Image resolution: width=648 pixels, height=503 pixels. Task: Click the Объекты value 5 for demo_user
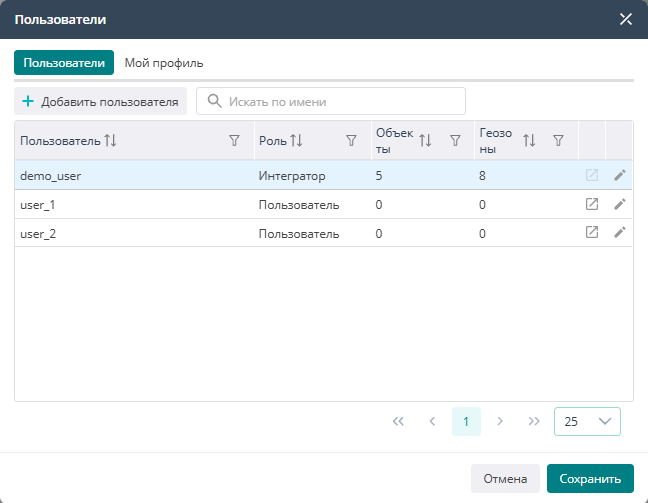click(x=379, y=176)
